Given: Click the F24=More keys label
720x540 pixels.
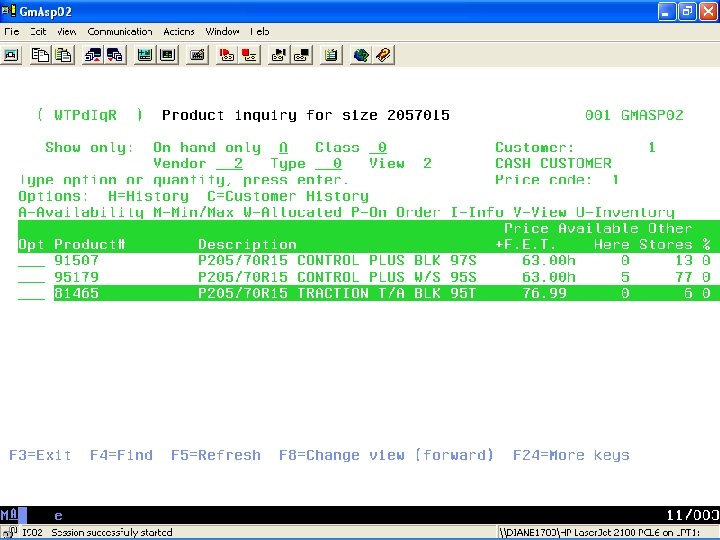Looking at the screenshot, I should 571,455.
